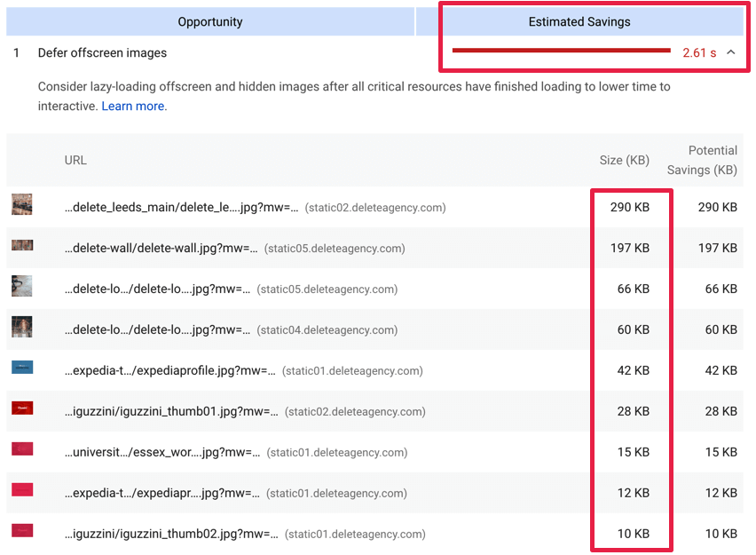
Task: Click the essex_wor university image thumbnail
Action: coord(21,448)
